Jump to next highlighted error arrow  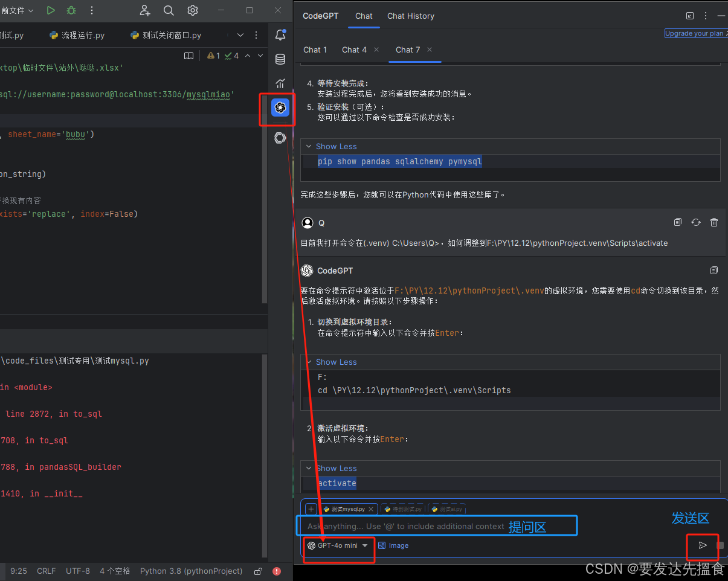point(260,56)
